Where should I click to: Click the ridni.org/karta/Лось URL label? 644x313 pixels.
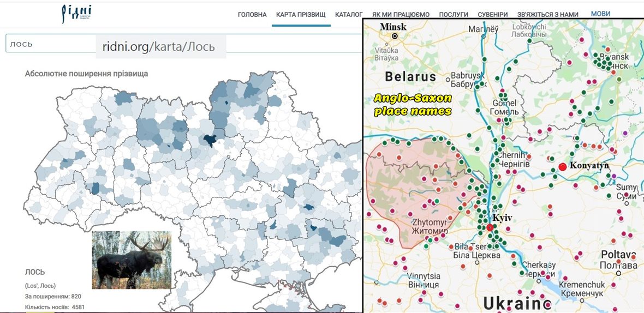pos(159,47)
